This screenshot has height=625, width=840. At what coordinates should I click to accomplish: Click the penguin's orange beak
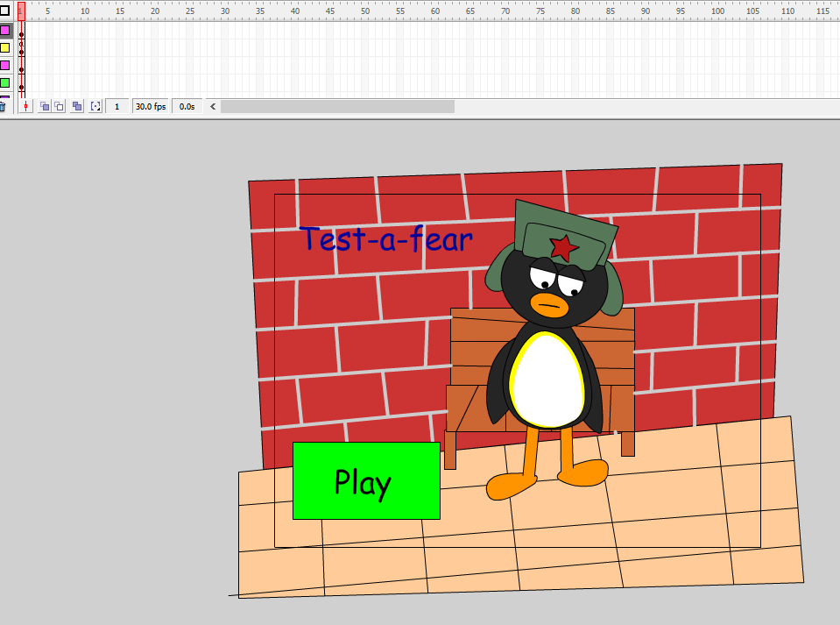[x=549, y=306]
